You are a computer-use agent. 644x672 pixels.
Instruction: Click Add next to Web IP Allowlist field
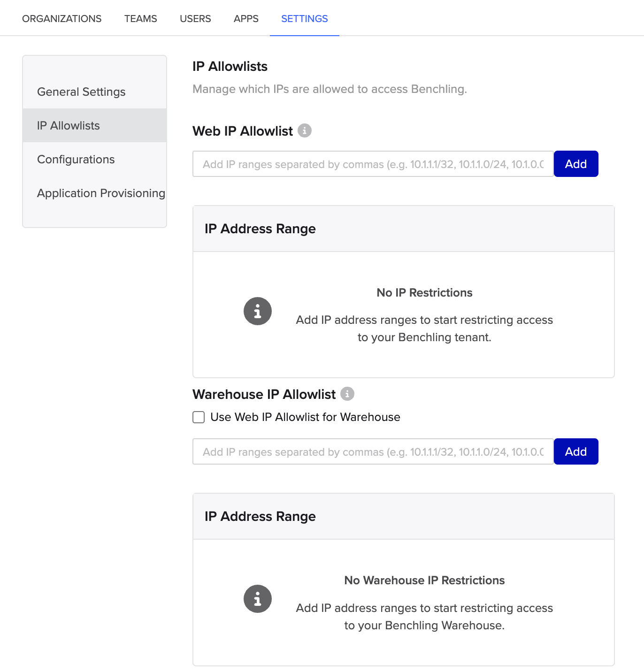click(x=576, y=164)
